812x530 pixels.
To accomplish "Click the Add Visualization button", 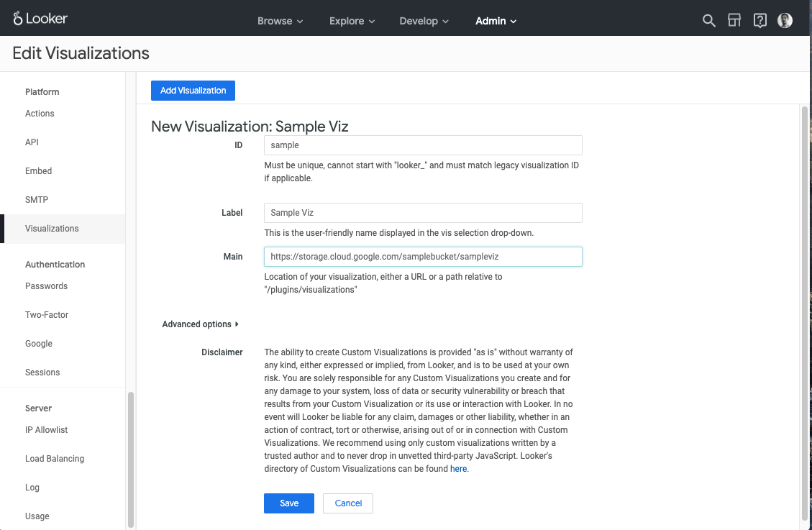I will tap(193, 91).
